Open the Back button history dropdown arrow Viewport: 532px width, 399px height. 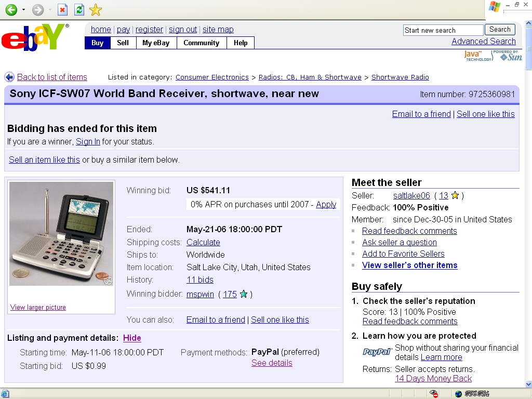(23, 10)
